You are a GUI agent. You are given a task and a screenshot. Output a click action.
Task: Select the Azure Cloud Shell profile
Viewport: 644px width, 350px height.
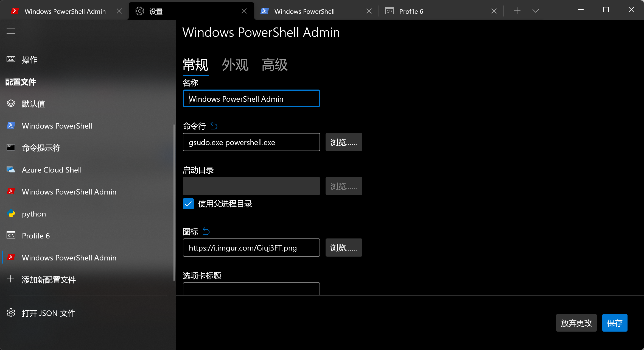click(52, 170)
